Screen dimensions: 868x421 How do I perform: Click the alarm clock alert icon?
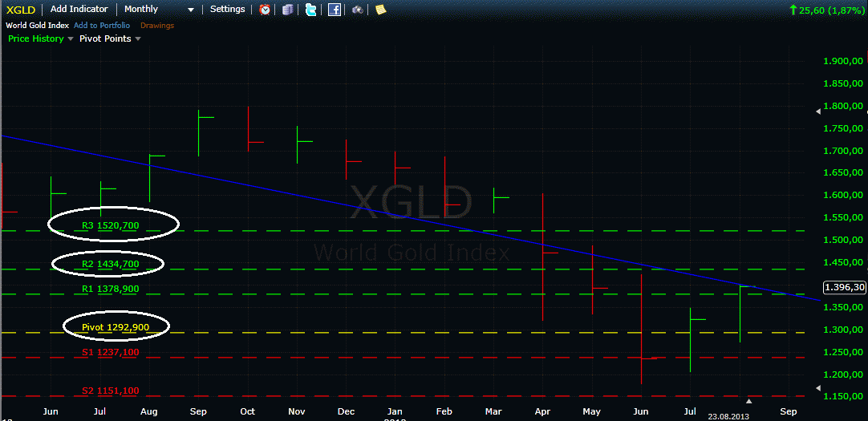click(x=266, y=10)
